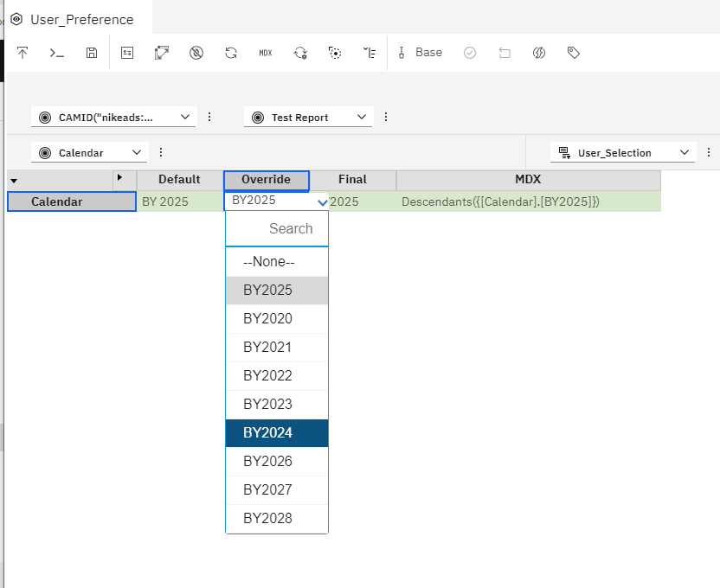This screenshot has width=720, height=588.
Task: Open the hierarchy settings icon
Action: [370, 53]
